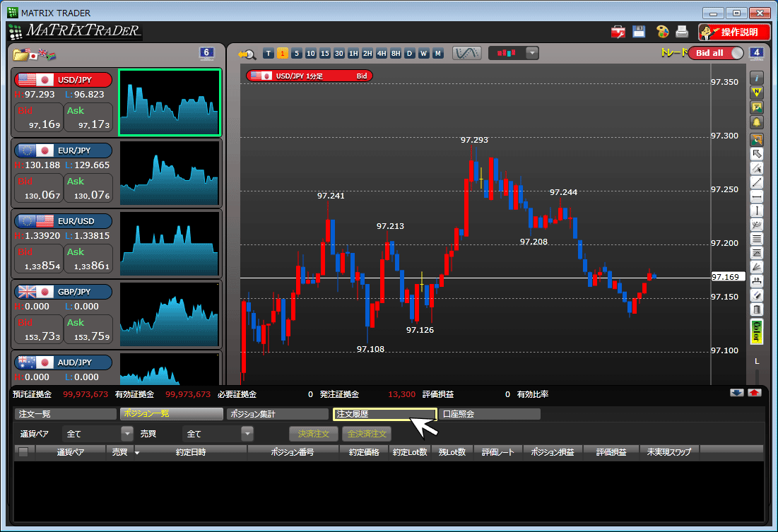778x532 pixels.
Task: Select the horizontal line drawing tool
Action: [x=756, y=197]
